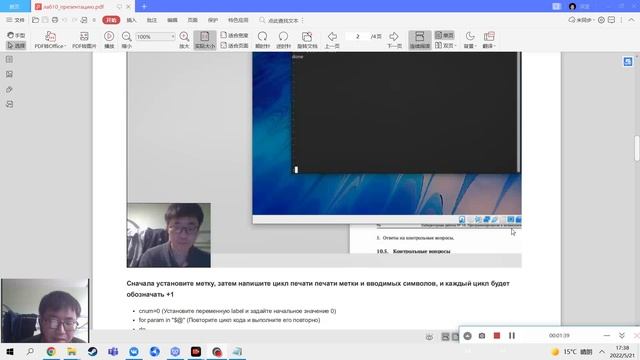
Task: Click the page number input field
Action: (357, 36)
